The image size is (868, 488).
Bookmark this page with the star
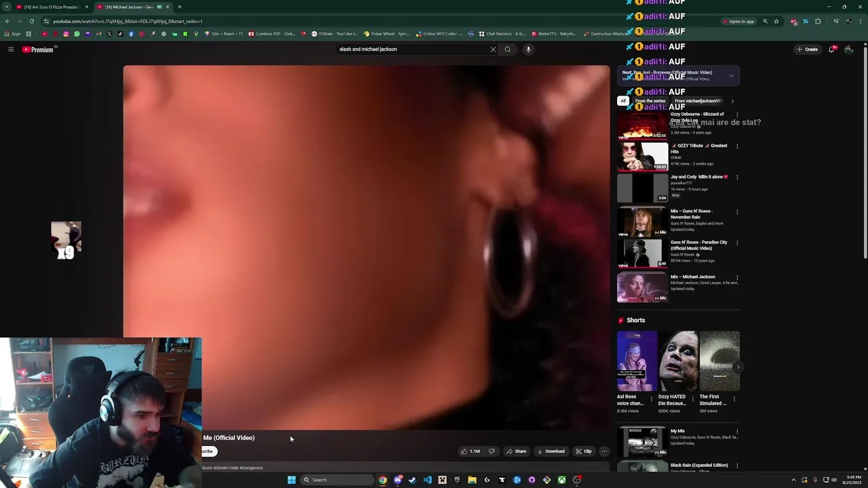coord(776,21)
